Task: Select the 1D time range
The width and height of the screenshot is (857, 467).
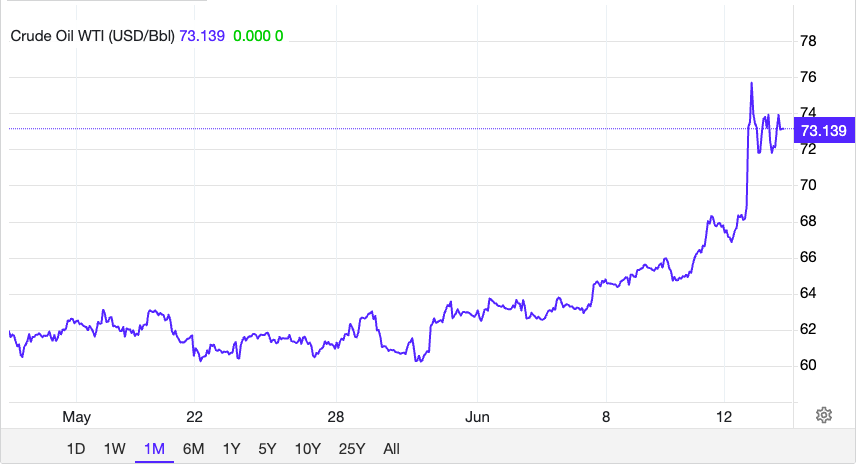Action: click(76, 450)
